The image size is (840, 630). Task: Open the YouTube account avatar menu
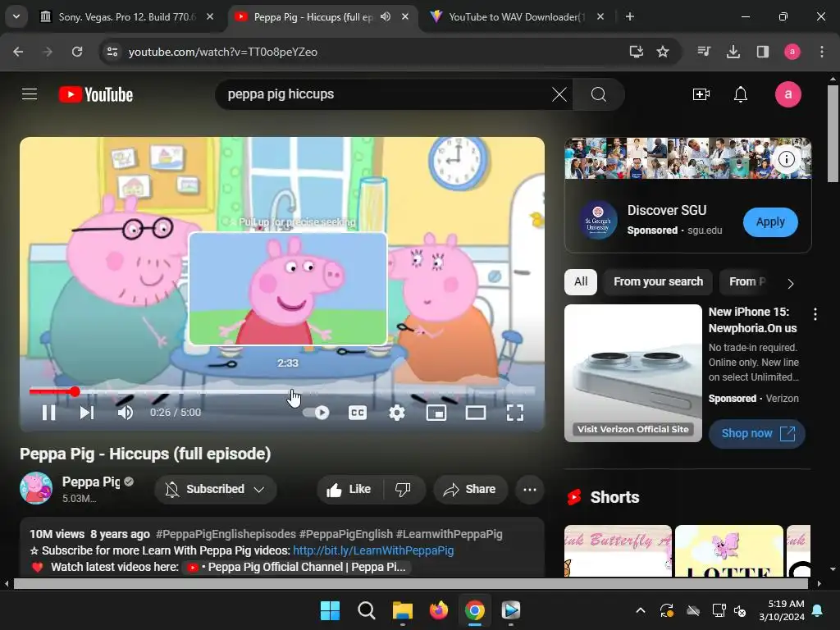(788, 94)
